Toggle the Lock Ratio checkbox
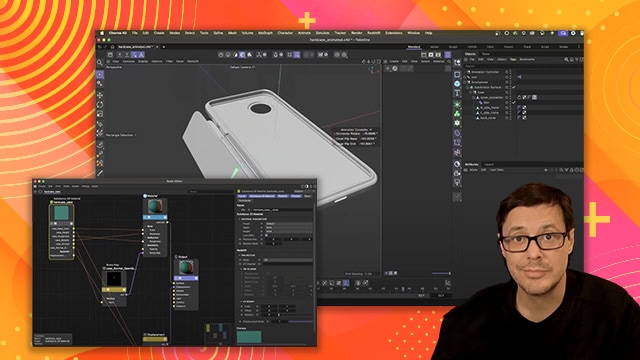 click(267, 235)
